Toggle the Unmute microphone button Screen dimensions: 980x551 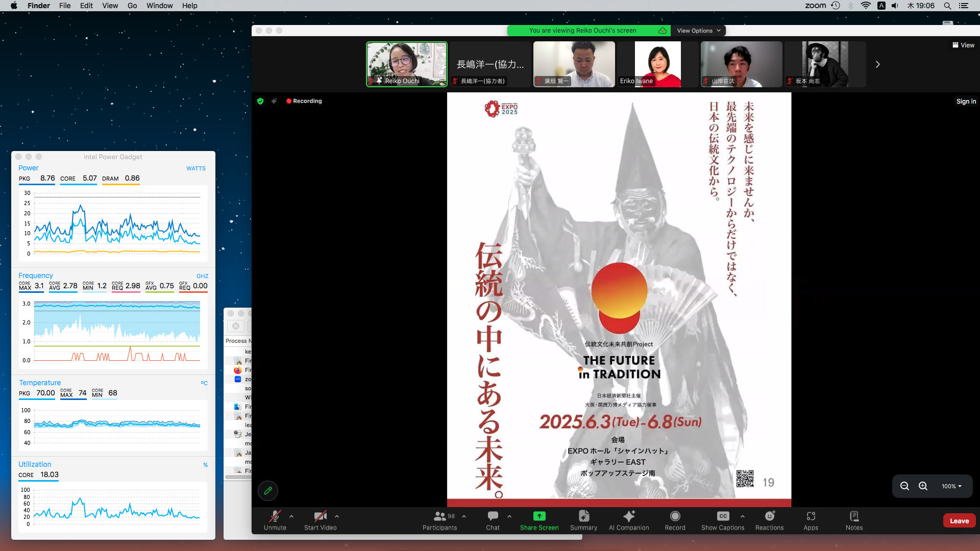click(x=275, y=516)
